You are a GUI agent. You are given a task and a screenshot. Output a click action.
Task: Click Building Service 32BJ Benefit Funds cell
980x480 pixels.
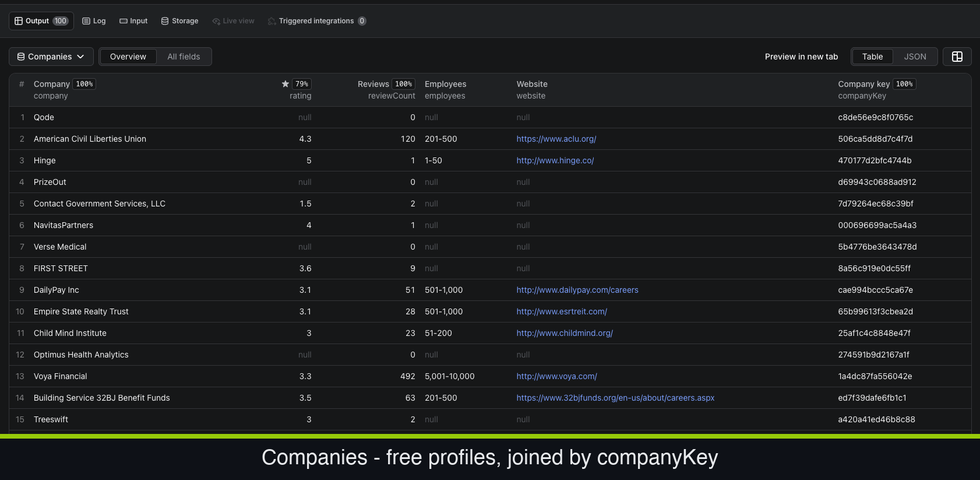(x=102, y=398)
